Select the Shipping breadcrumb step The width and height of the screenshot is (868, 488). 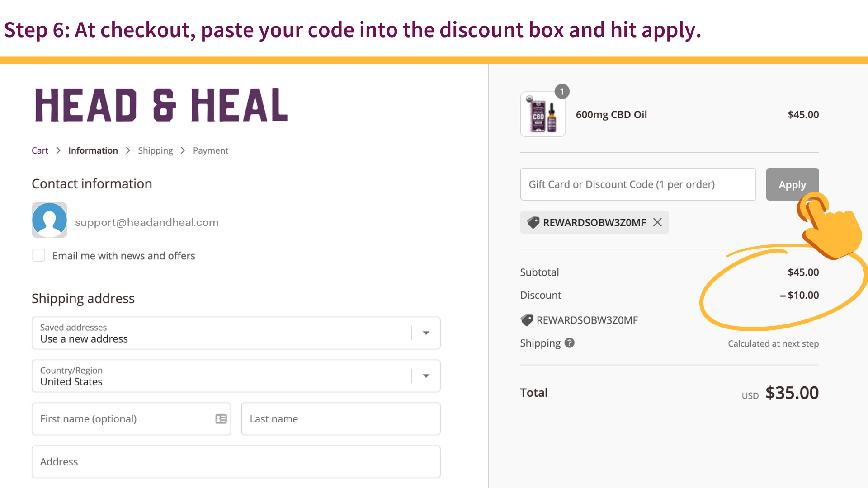155,150
